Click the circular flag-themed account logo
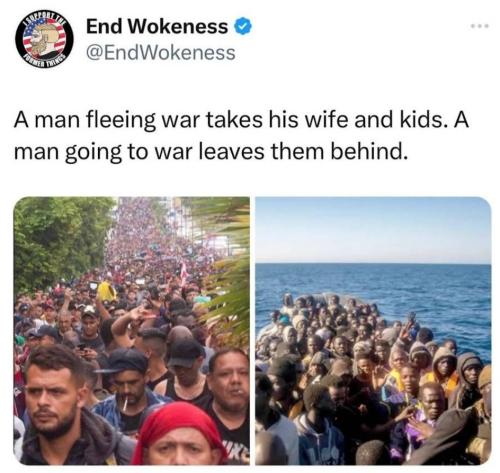The height and width of the screenshot is (473, 500). 44,39
